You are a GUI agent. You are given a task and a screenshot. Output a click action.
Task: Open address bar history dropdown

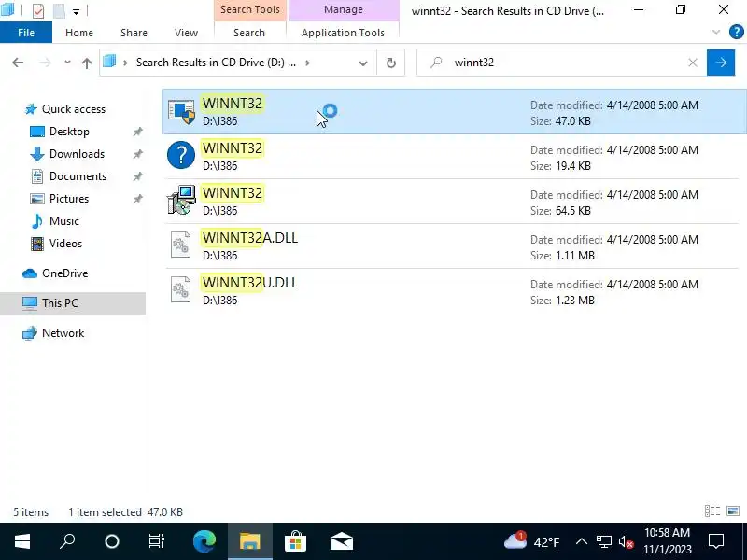363,63
